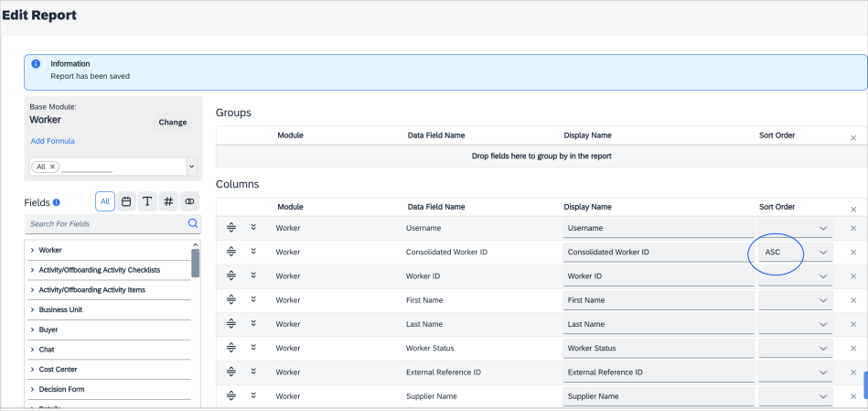Remove the First Name column
Viewport: 868px width, 411px height.
click(853, 300)
